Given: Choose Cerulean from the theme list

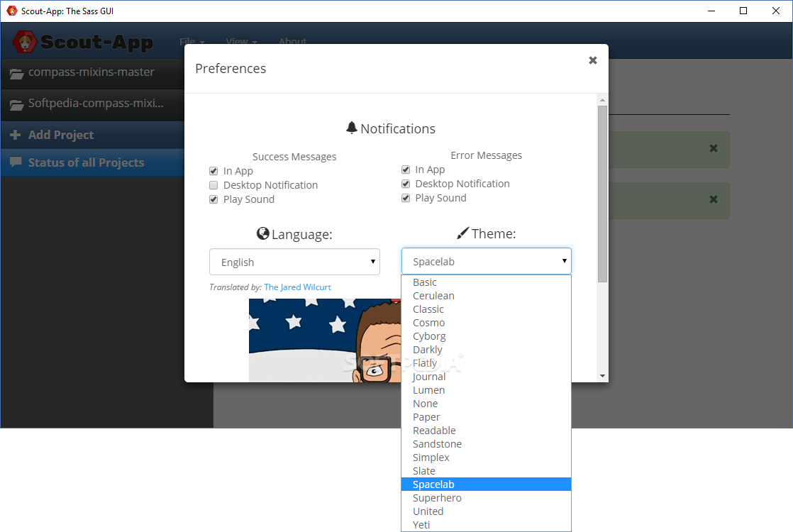Looking at the screenshot, I should (x=486, y=296).
